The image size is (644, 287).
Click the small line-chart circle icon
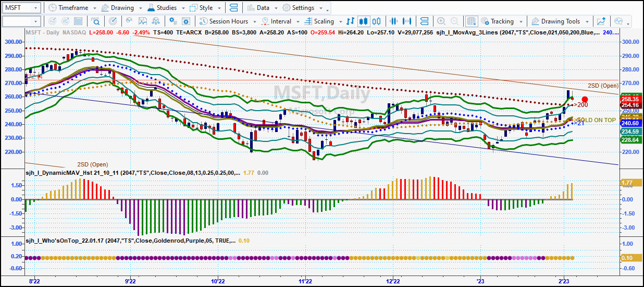pyautogui.click(x=128, y=21)
